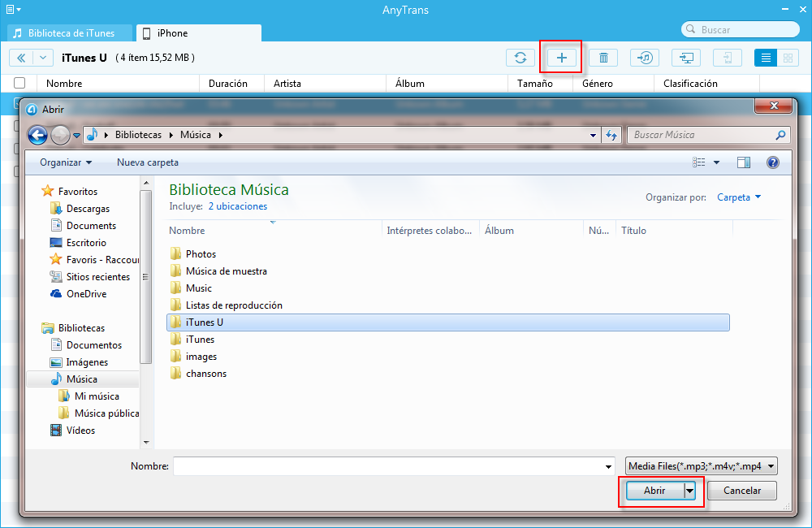Select Música pública in navigation pane
The height and width of the screenshot is (528, 812).
point(106,413)
